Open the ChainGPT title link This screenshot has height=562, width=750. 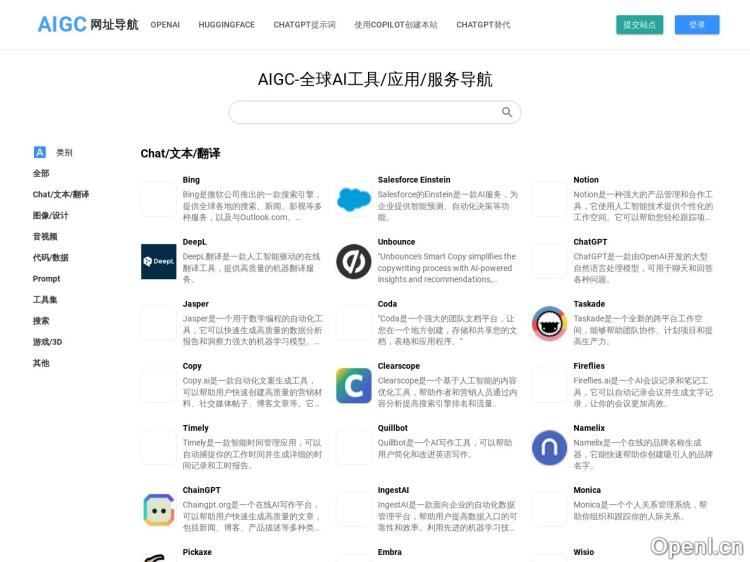[x=201, y=490]
